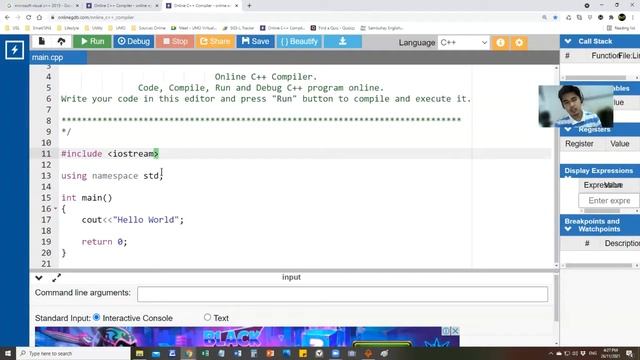The image size is (640, 360).
Task: Open Chrome from the taskbar
Action: pos(188,353)
